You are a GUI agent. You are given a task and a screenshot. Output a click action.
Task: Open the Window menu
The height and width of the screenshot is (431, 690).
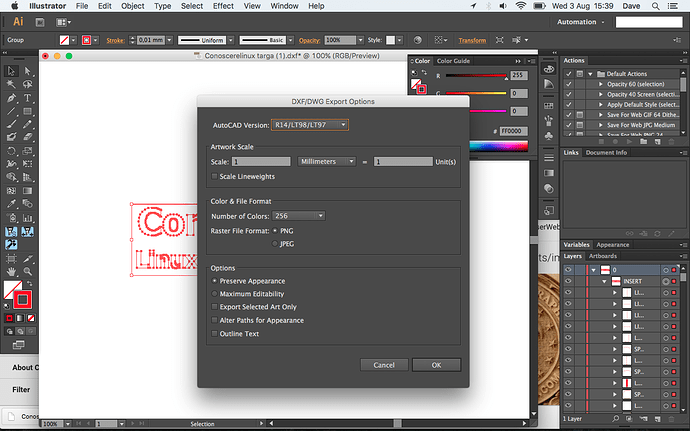click(284, 6)
